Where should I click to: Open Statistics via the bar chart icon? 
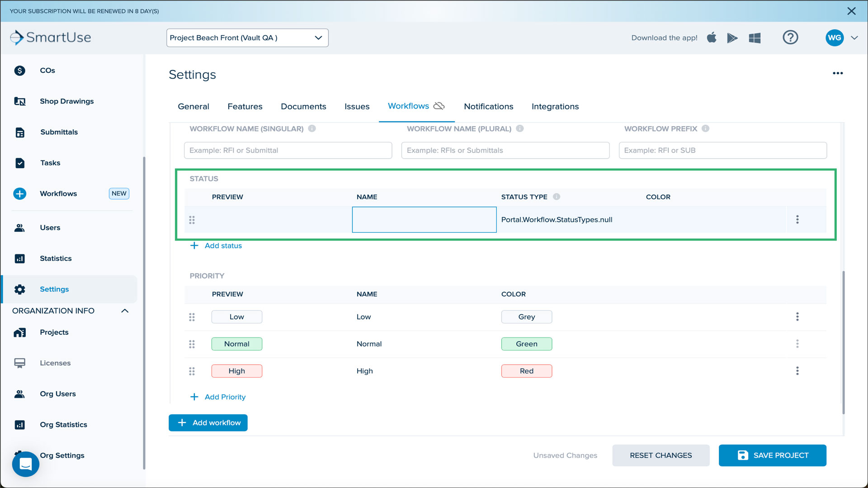click(20, 258)
